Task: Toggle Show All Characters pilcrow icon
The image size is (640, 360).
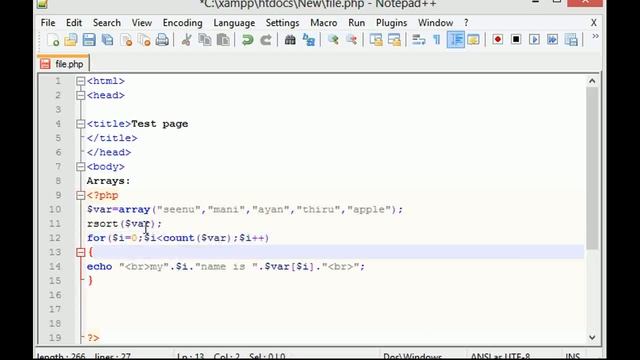Action: 437,40
